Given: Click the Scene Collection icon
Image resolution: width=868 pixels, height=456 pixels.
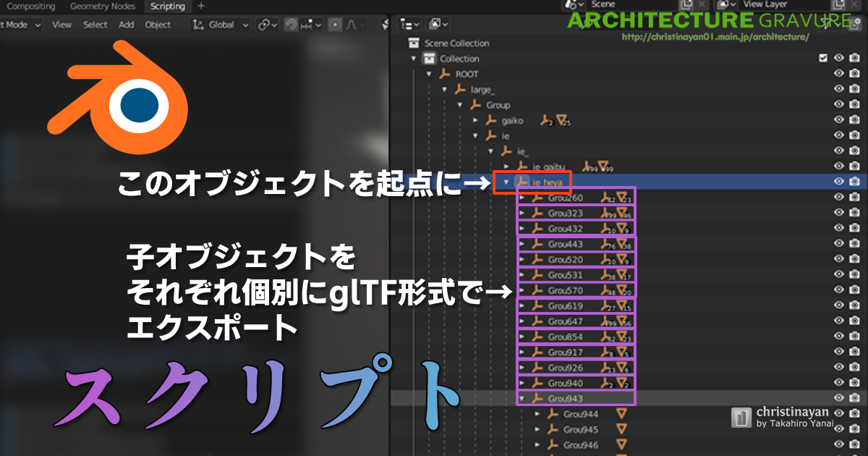Looking at the screenshot, I should 414,43.
